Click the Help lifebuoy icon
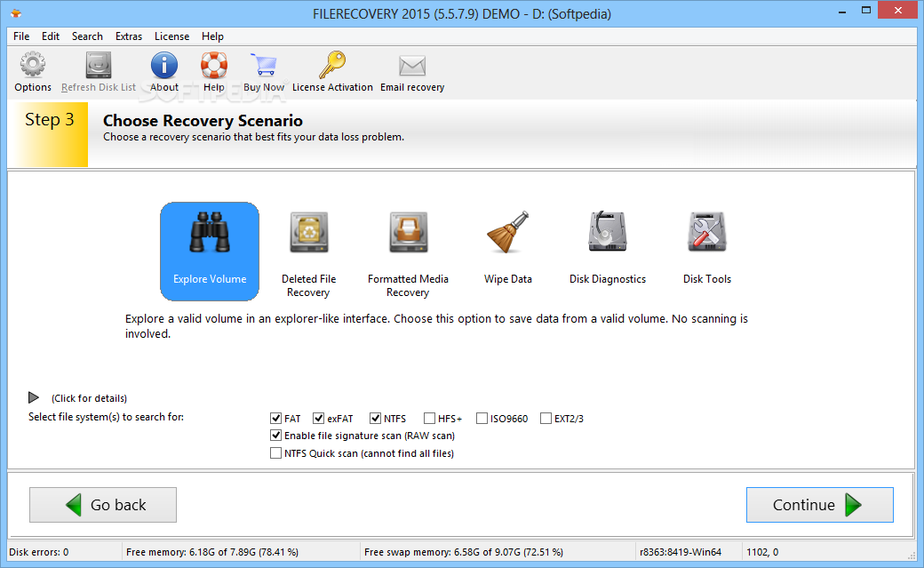This screenshot has width=924, height=568. pyautogui.click(x=214, y=65)
